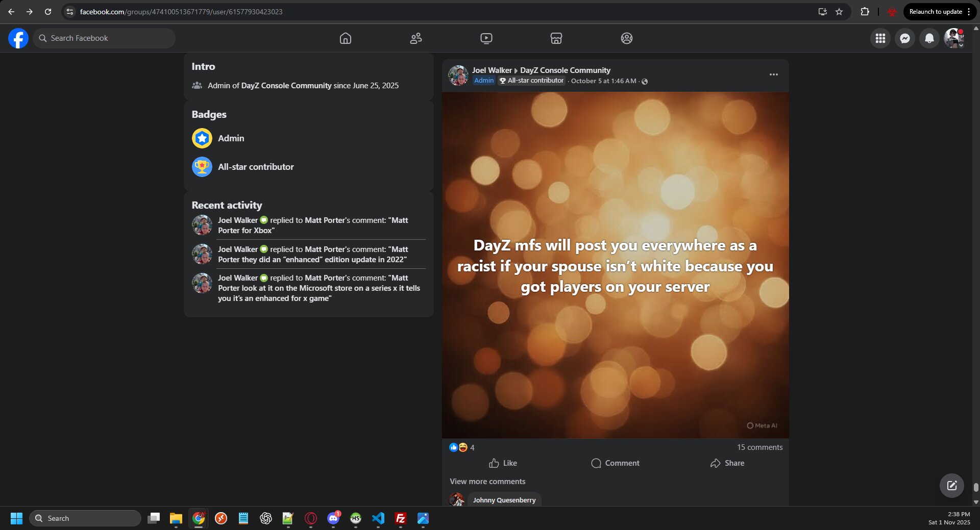
Task: Open the 'enhanced edition update in 2022' activity entry
Action: coord(309,255)
